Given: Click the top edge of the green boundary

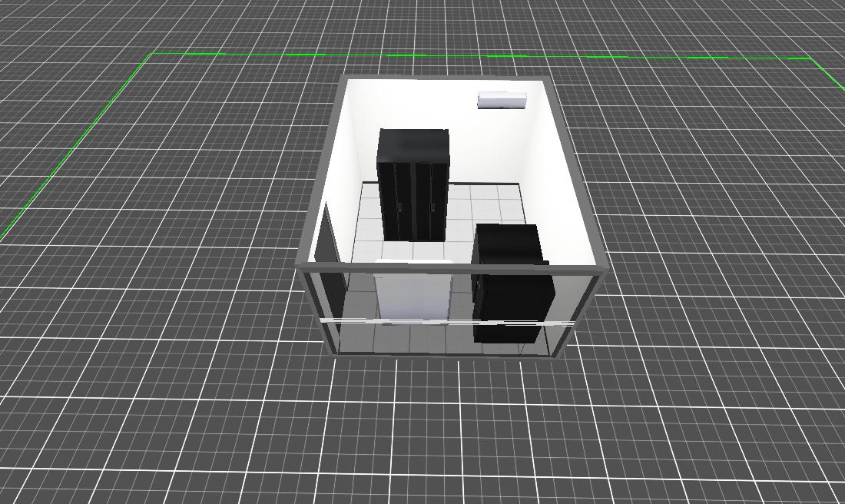Looking at the screenshot, I should point(476,55).
